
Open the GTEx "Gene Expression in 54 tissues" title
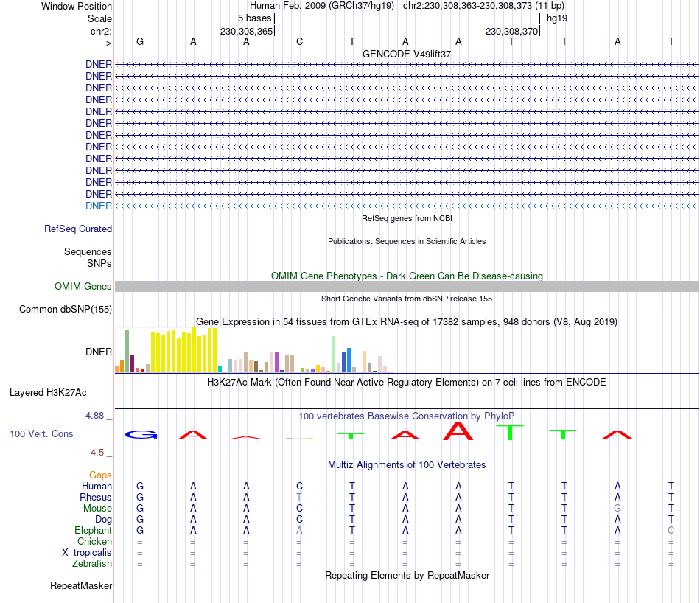(x=407, y=321)
